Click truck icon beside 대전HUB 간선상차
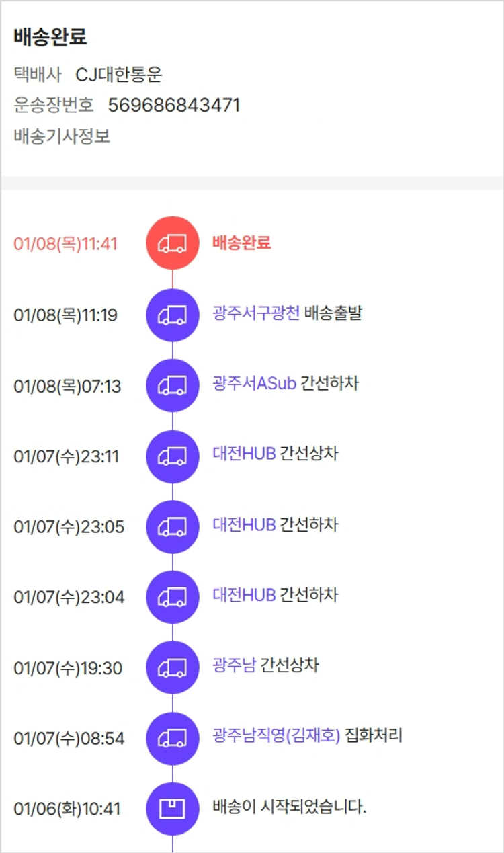The height and width of the screenshot is (853, 504). pyautogui.click(x=172, y=456)
